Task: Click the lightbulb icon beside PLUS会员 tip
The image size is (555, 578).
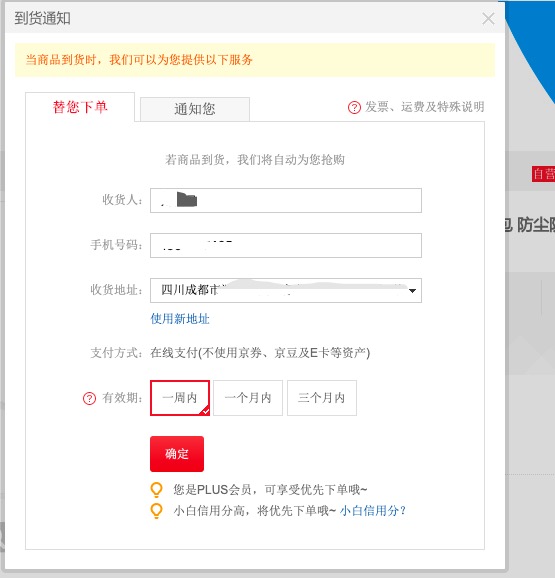Action: 156,490
